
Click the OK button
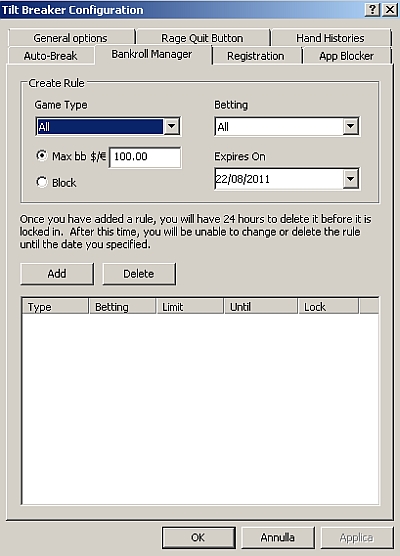click(199, 538)
